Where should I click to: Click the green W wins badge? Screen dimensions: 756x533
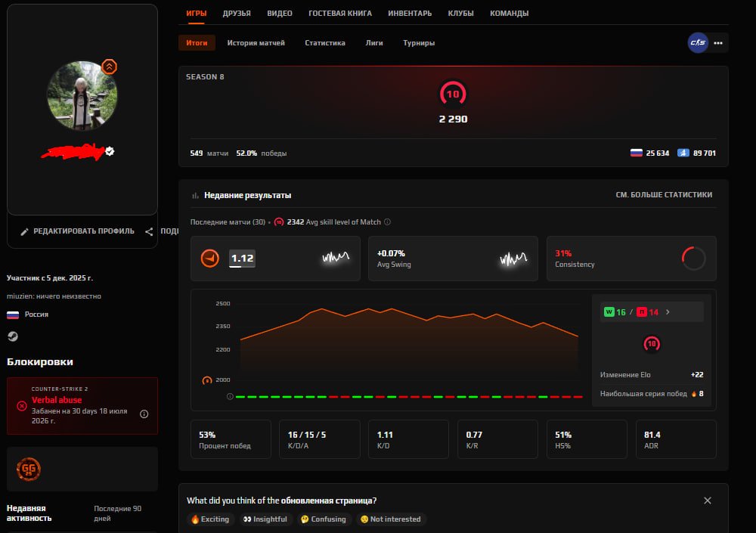609,312
